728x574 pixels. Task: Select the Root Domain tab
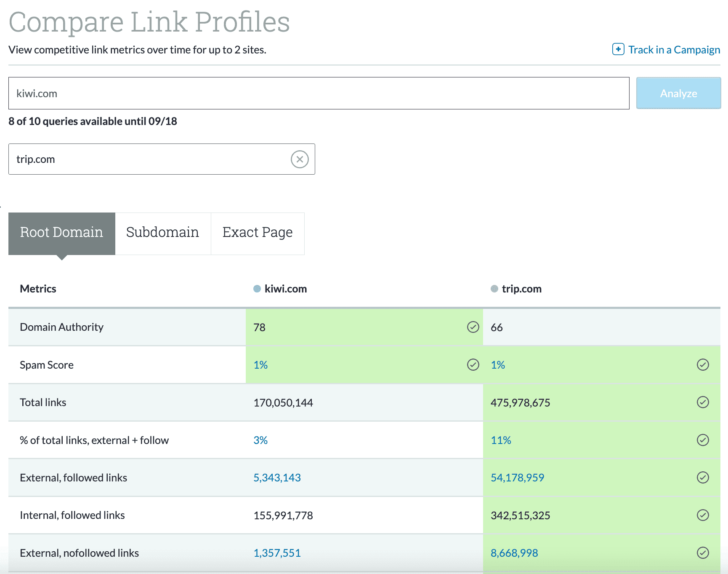point(61,232)
